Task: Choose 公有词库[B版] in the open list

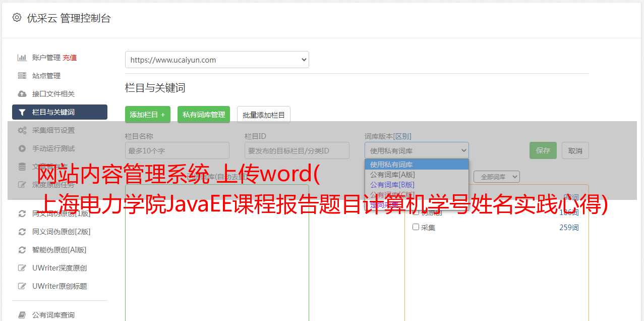Action: tap(417, 185)
